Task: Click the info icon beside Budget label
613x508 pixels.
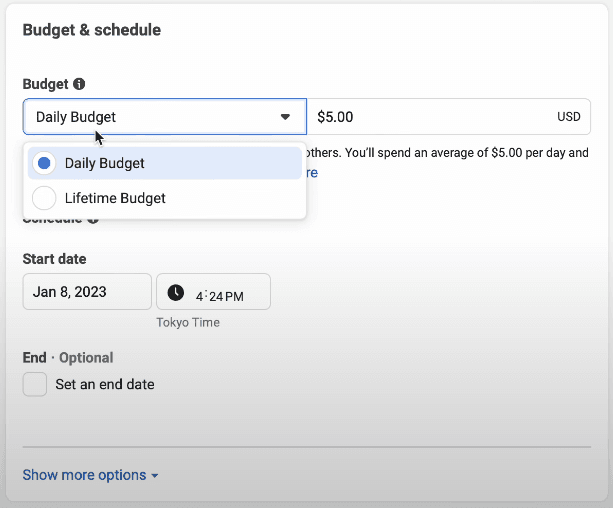Action: pos(79,84)
